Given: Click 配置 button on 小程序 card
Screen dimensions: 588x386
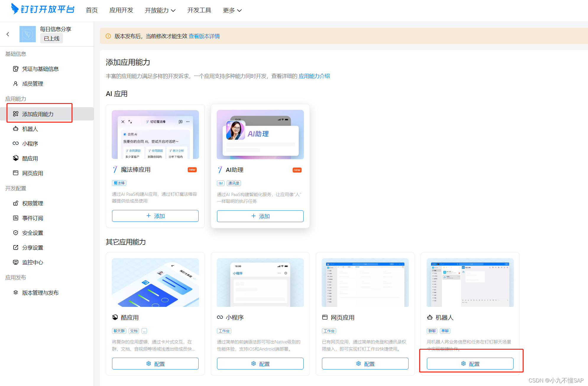Looking at the screenshot, I should tap(260, 364).
